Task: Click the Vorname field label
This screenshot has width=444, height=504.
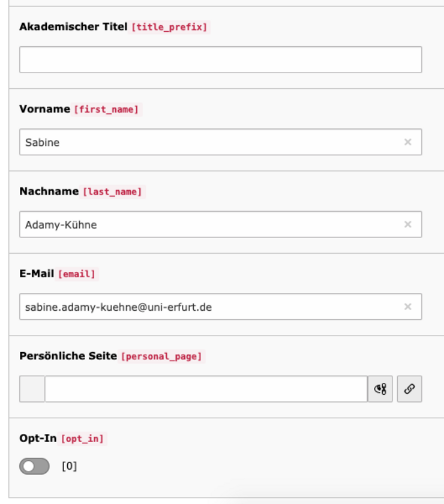Action: coord(44,109)
